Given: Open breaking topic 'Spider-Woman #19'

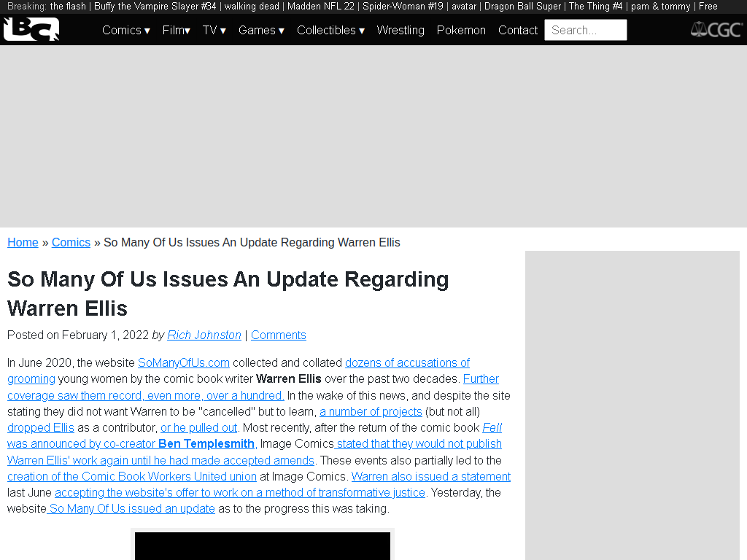Looking at the screenshot, I should coord(403,6).
